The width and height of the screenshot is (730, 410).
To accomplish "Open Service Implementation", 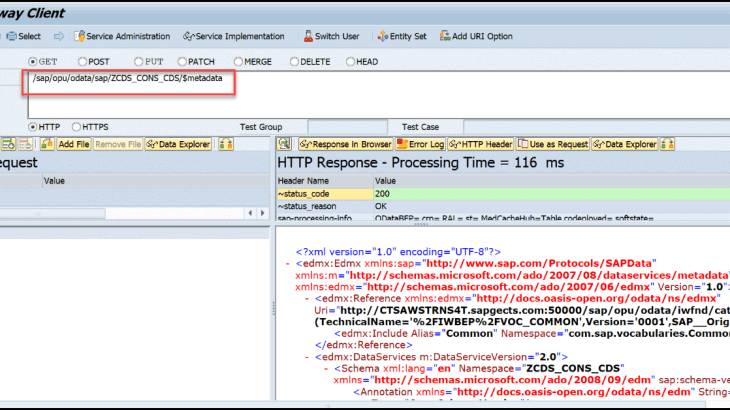I will [234, 36].
